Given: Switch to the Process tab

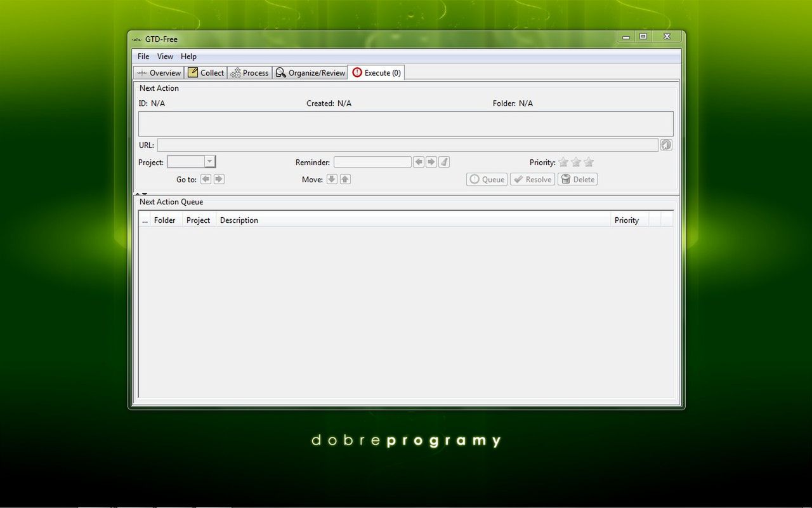Looking at the screenshot, I should click(249, 73).
